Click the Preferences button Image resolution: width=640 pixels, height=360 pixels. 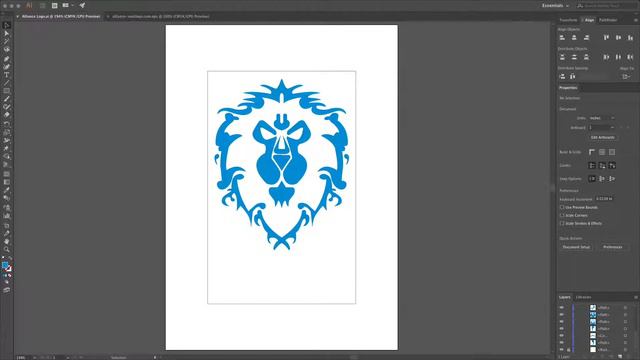tap(613, 247)
